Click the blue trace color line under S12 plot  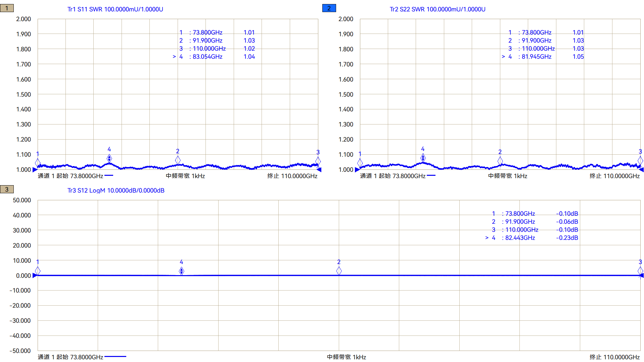click(115, 357)
